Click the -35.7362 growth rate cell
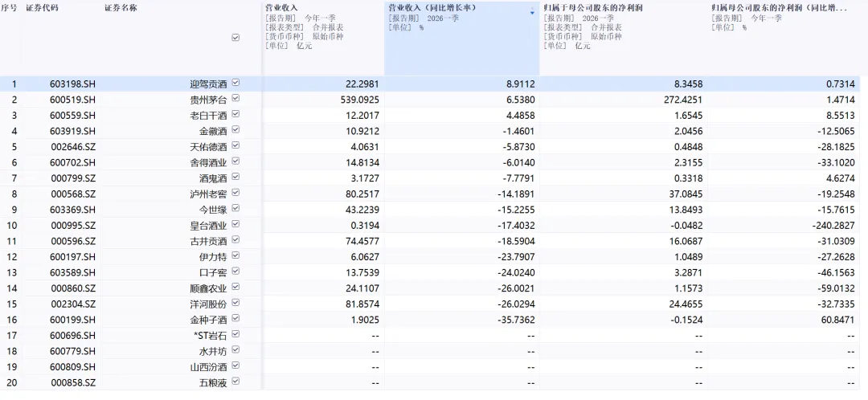Image resolution: width=868 pixels, height=400 pixels. pos(516,319)
